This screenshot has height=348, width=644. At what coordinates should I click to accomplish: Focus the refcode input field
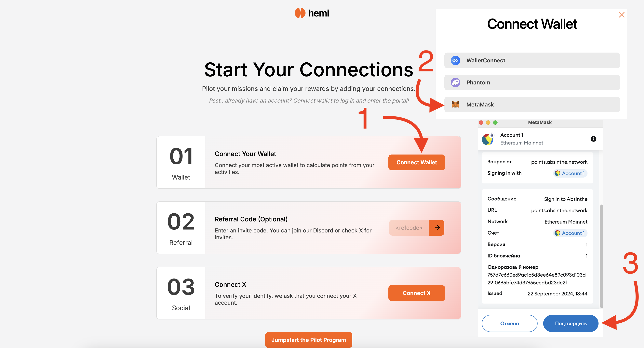click(409, 228)
